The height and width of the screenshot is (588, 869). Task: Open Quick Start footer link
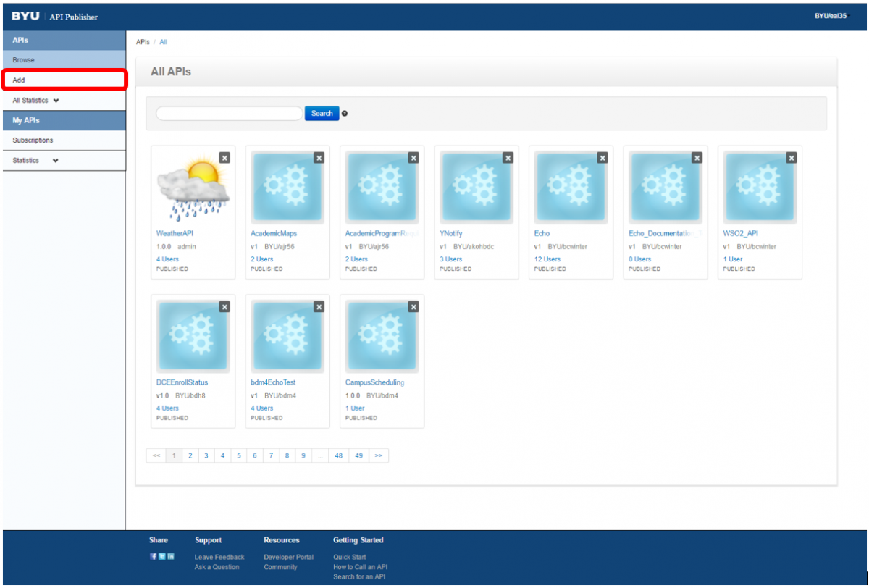click(350, 558)
